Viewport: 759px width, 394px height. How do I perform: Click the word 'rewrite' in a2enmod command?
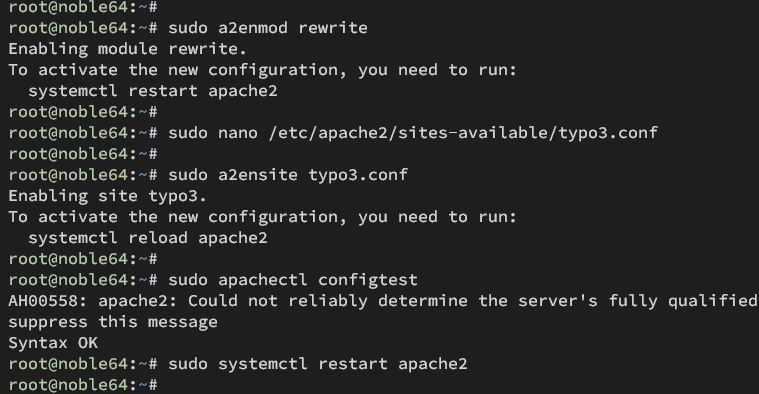[333, 28]
